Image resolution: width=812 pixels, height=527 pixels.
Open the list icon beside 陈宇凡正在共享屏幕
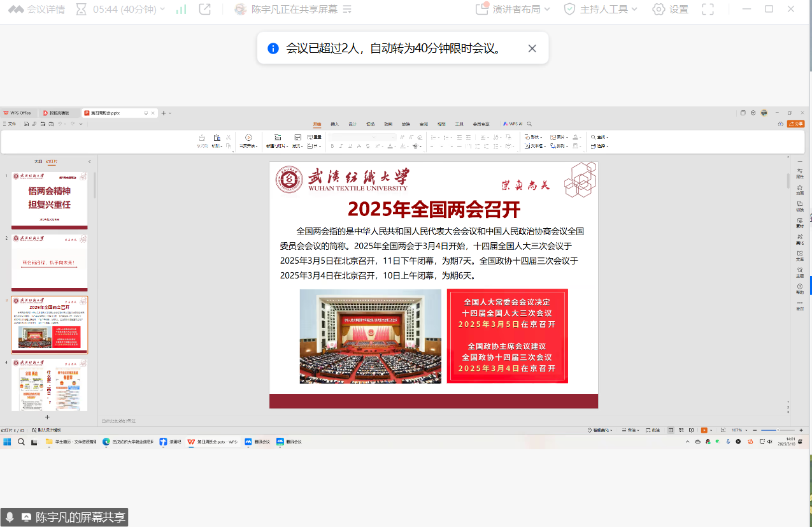click(347, 10)
